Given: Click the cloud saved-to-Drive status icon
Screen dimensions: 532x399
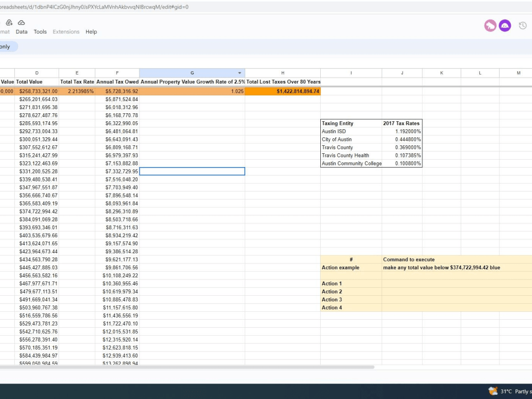Looking at the screenshot, I should pyautogui.click(x=21, y=22).
